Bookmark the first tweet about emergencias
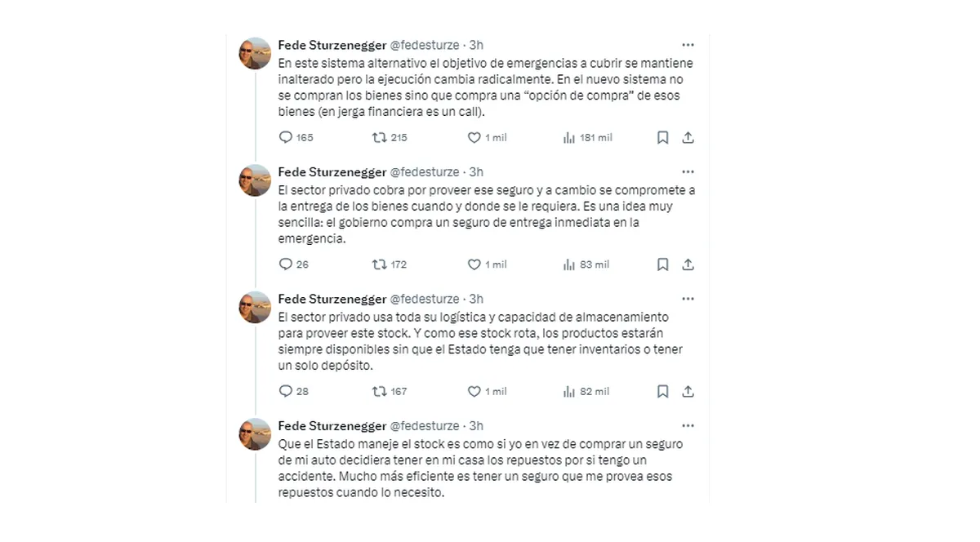The image size is (980, 542). [663, 138]
